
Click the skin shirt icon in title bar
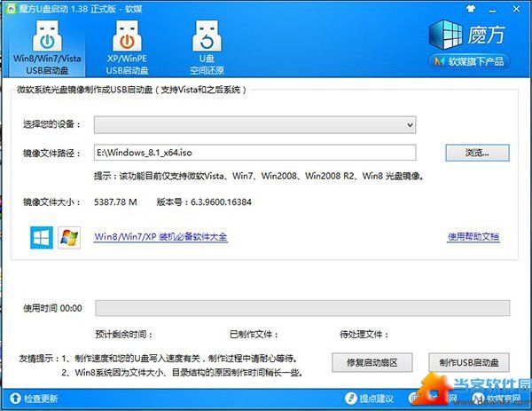[x=471, y=9]
